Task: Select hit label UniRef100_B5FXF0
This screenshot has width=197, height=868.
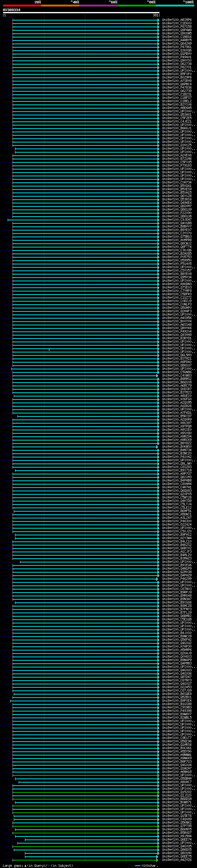Action: pyautogui.click(x=176, y=74)
